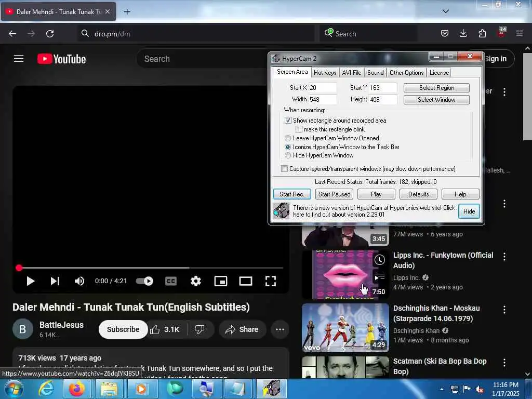532x399 pixels.
Task: Open browser extensions puzzle icon
Action: tap(482, 33)
